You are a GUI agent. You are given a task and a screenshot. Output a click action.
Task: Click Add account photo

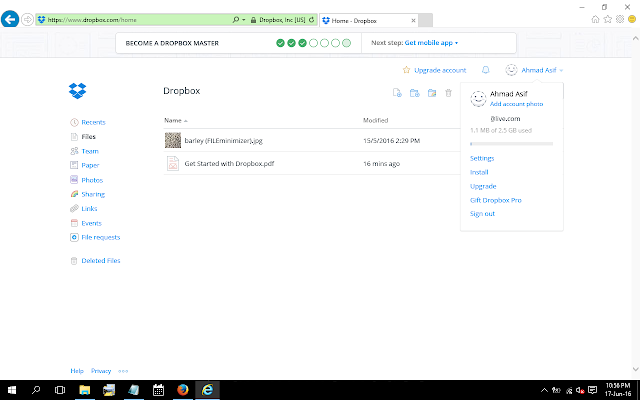click(x=516, y=104)
